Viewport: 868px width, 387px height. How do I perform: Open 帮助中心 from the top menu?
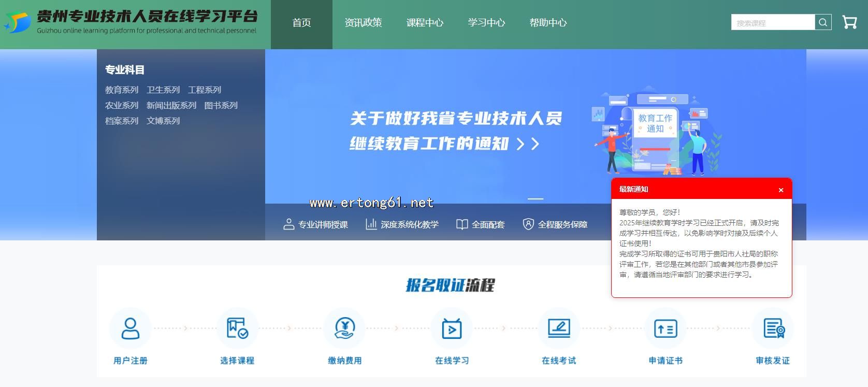coord(548,23)
